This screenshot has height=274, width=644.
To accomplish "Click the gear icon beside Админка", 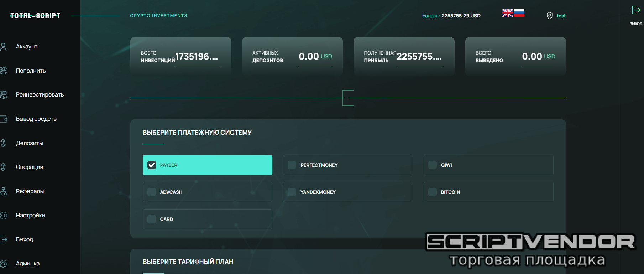I will (x=4, y=264).
